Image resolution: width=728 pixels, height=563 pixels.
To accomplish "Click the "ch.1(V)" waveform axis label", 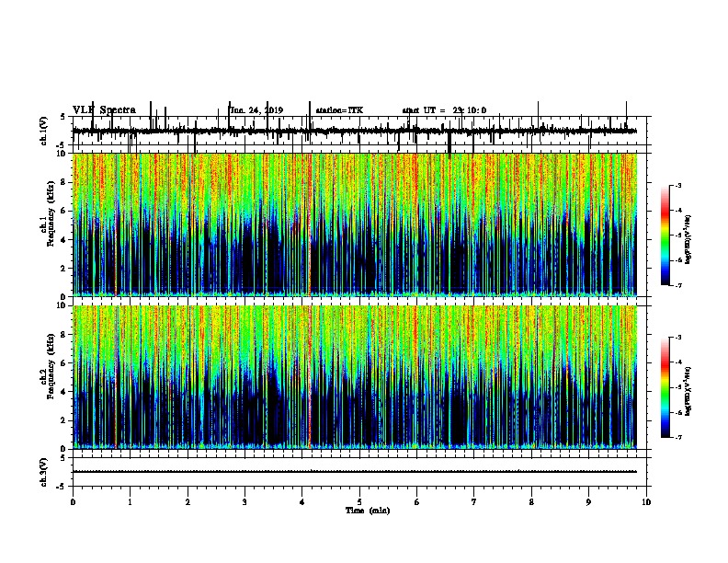I will coord(44,131).
